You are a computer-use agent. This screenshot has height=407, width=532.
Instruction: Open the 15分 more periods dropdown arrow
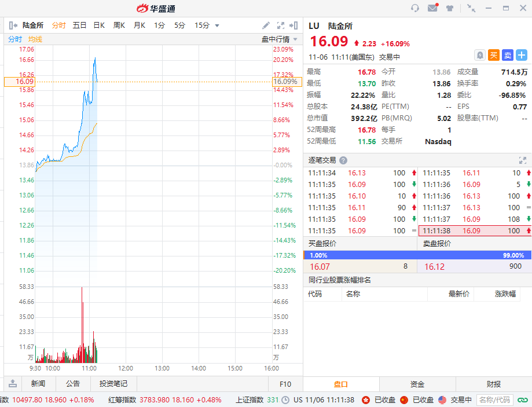pos(217,25)
